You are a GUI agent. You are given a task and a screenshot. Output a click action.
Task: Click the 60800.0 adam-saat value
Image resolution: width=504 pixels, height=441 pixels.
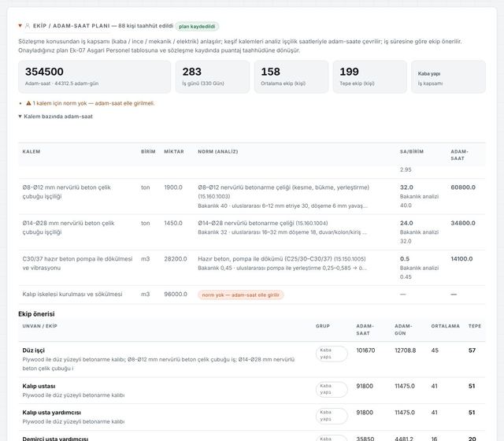point(463,187)
